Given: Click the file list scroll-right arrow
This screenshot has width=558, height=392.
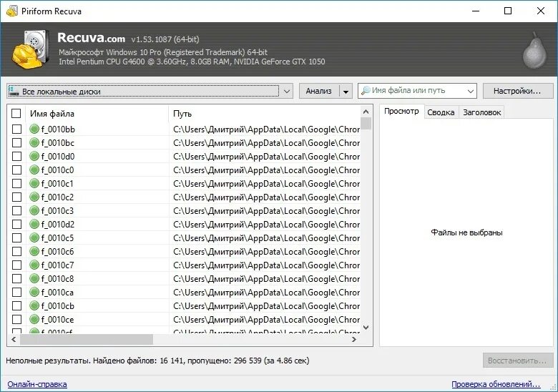Looking at the screenshot, I should click(x=353, y=339).
